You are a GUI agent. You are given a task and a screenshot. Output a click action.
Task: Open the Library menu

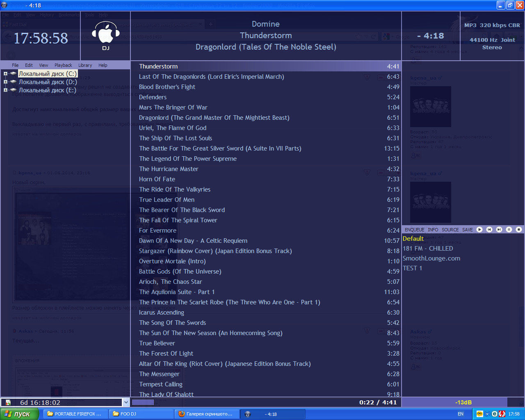(85, 65)
